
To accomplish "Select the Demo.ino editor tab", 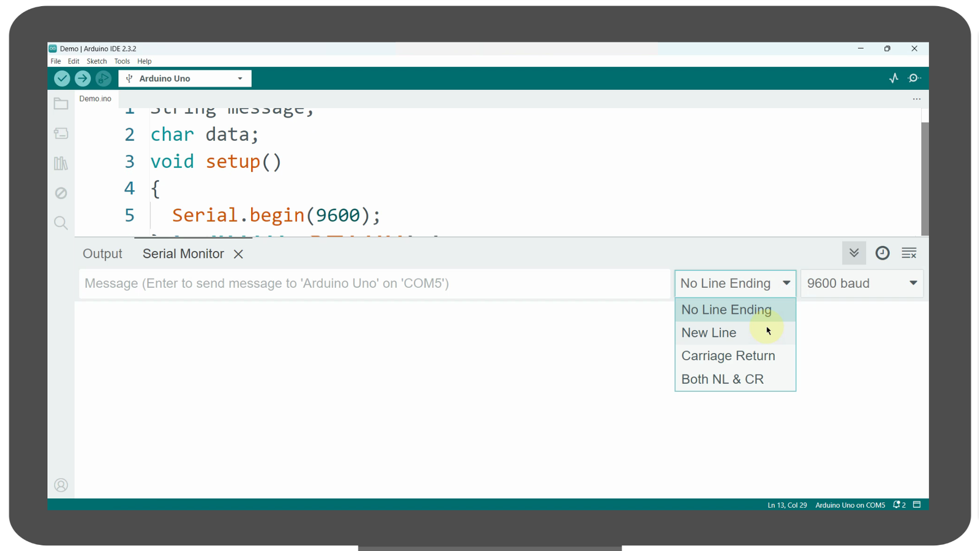I will (96, 99).
